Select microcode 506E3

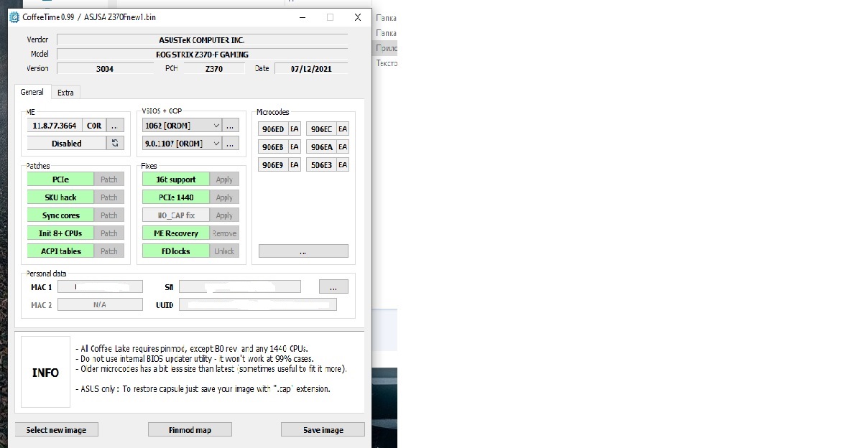(x=321, y=164)
